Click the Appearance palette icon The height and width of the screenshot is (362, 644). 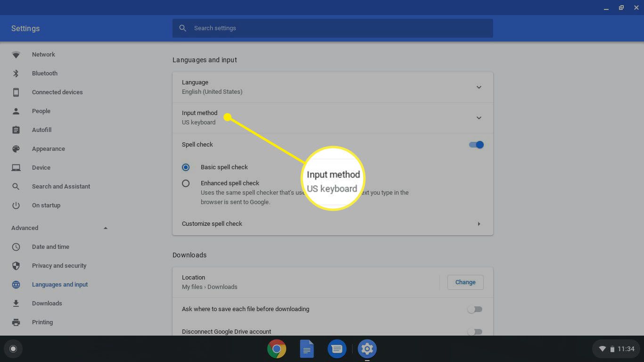coord(16,149)
